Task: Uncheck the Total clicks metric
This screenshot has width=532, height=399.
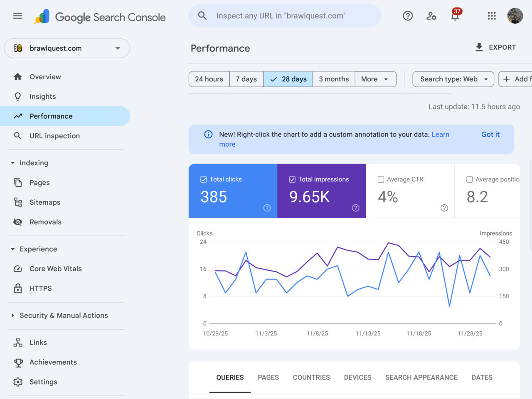Action: [x=204, y=179]
